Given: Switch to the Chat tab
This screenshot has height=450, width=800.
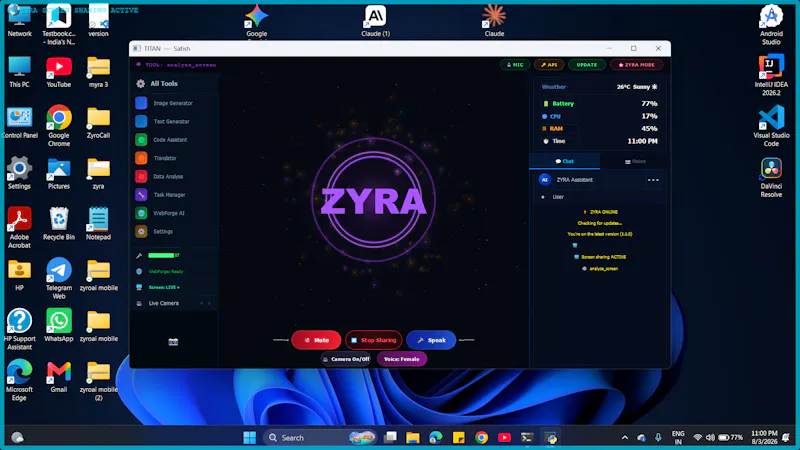Looking at the screenshot, I should pyautogui.click(x=564, y=161).
